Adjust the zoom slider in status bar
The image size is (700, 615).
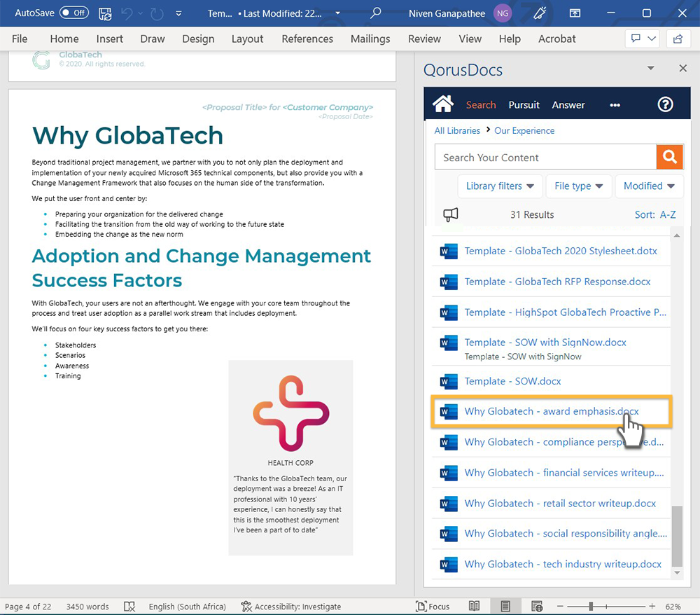click(x=591, y=606)
